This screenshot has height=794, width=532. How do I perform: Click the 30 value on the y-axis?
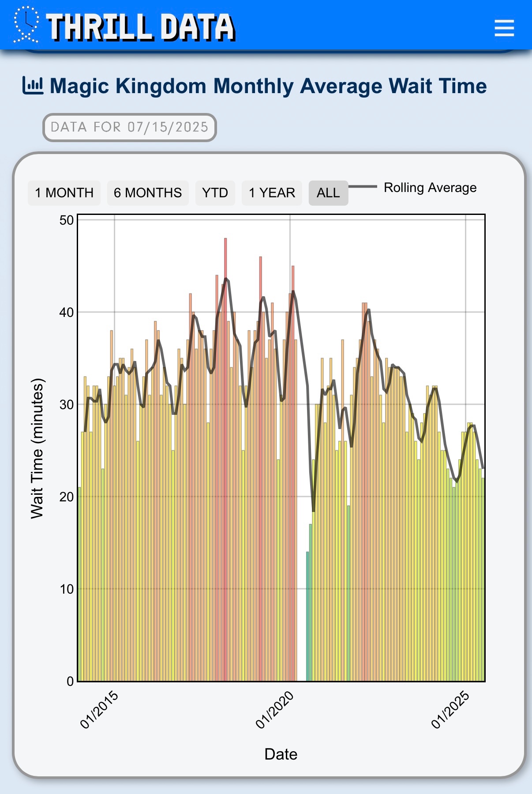(67, 405)
